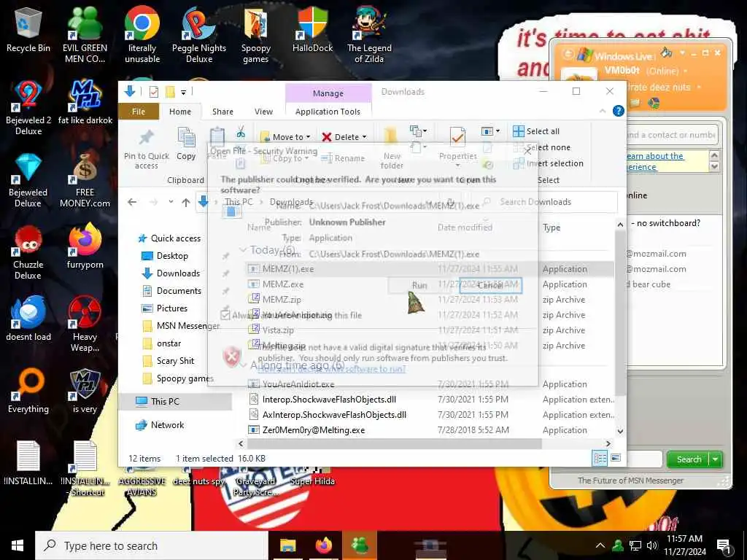Image resolution: width=747 pixels, height=560 pixels.
Task: Click the Properties ribbon icon
Action: click(x=457, y=147)
